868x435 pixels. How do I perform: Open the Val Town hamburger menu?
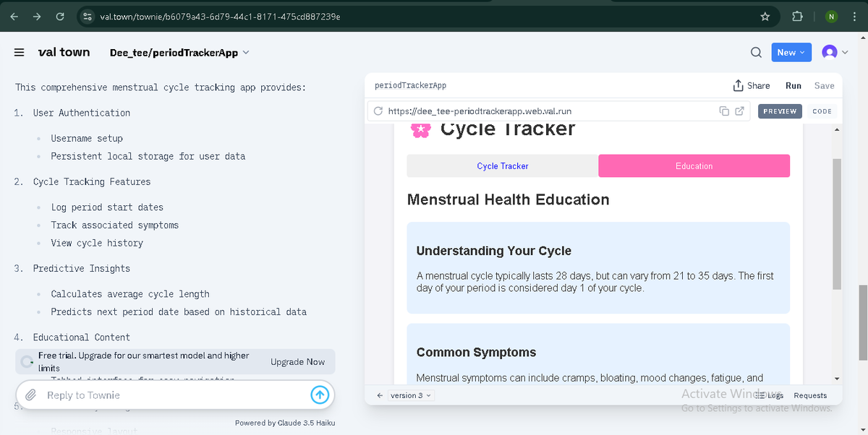click(x=20, y=52)
